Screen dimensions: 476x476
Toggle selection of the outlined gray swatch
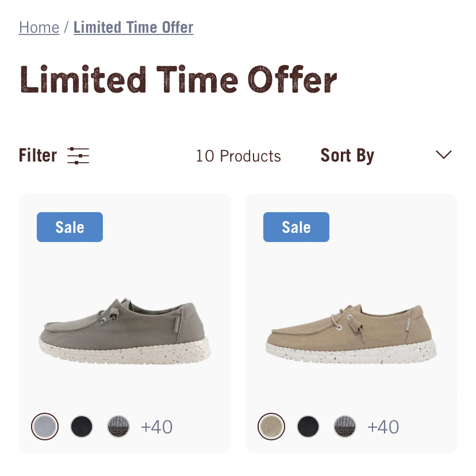tap(45, 427)
